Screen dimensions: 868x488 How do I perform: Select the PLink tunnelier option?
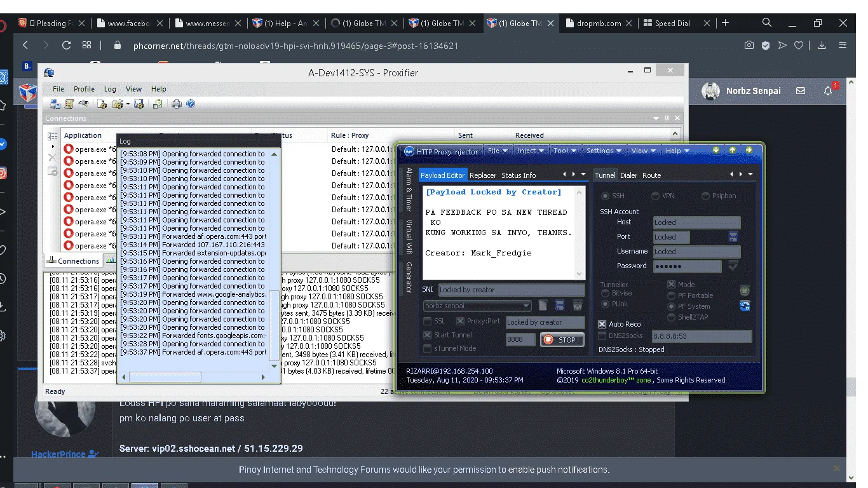click(604, 304)
